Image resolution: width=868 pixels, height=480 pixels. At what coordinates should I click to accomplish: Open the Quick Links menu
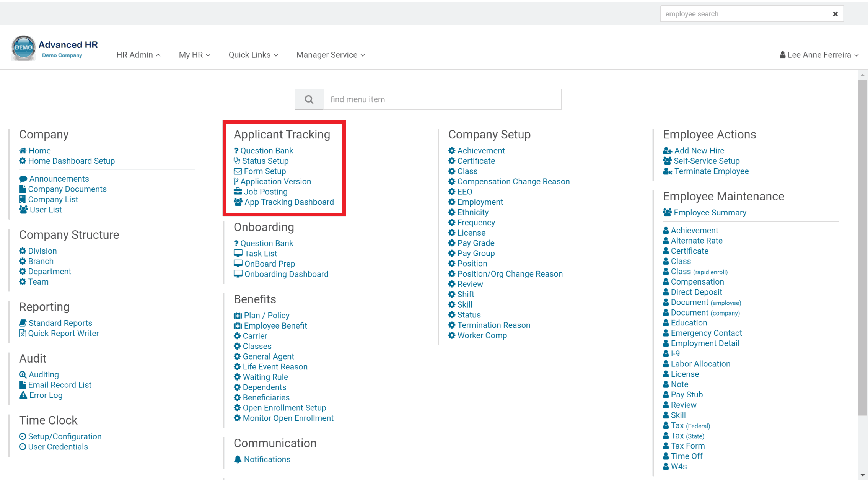[253, 54]
